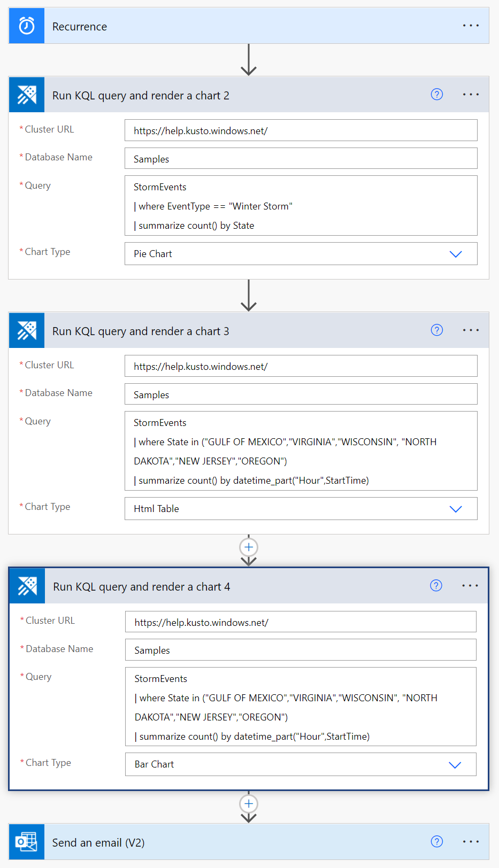Screen dimensions: 499x868
Task: Click the Cluster URL label in chart 4
Action: click(50, 621)
